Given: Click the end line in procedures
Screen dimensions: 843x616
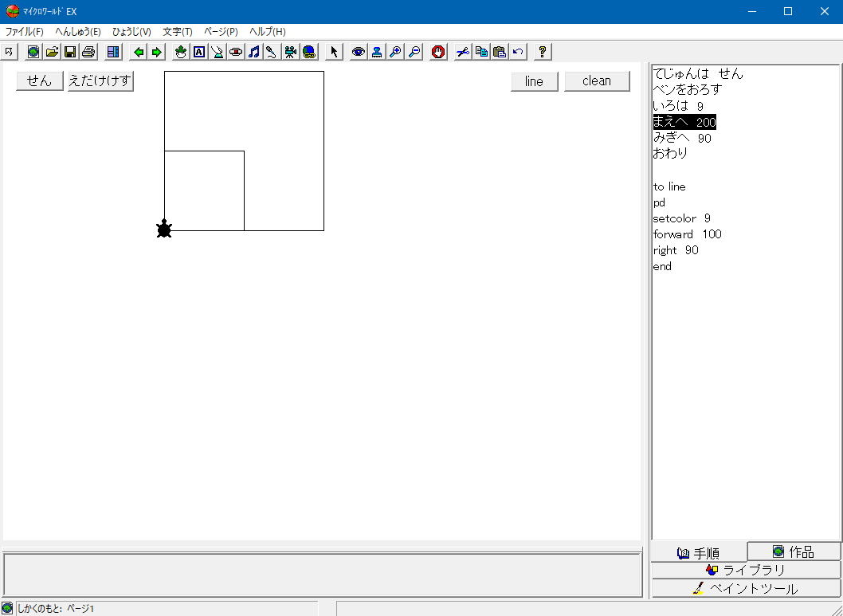Looking at the screenshot, I should (662, 267).
